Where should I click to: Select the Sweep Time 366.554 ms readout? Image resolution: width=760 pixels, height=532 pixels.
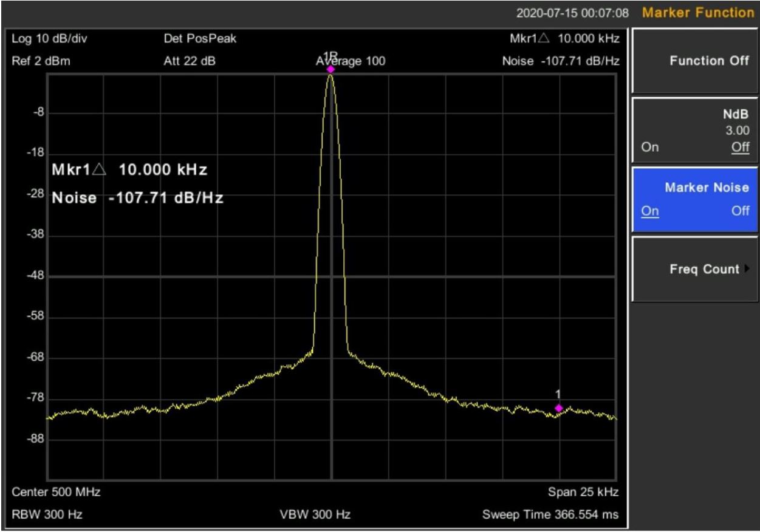pyautogui.click(x=550, y=515)
